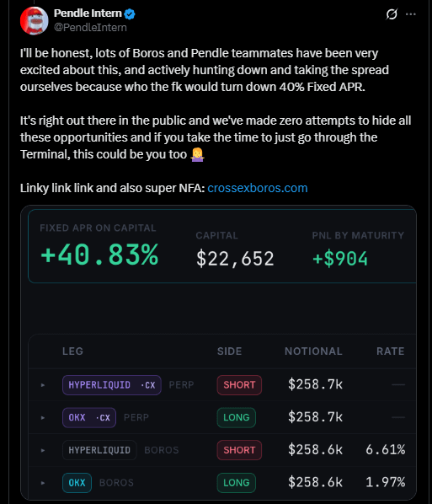Click the SHORT tag on Hyperliquid perp
Viewport: 432px width, 504px height.
pyautogui.click(x=239, y=385)
